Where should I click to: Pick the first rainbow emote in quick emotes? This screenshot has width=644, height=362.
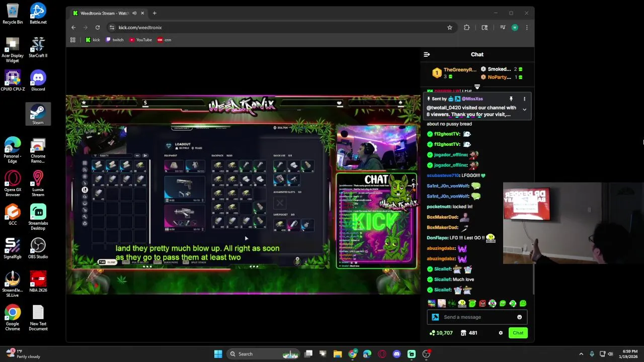point(432,303)
